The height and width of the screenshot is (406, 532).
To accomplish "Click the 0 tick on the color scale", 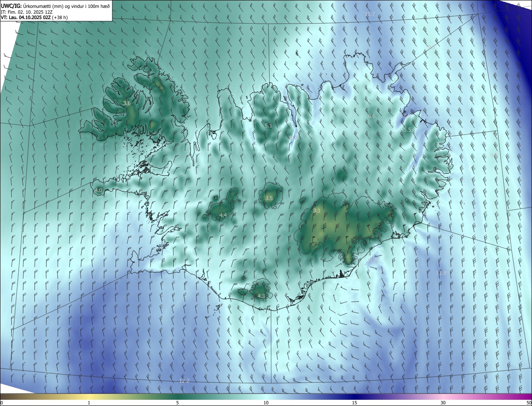I will [2, 403].
